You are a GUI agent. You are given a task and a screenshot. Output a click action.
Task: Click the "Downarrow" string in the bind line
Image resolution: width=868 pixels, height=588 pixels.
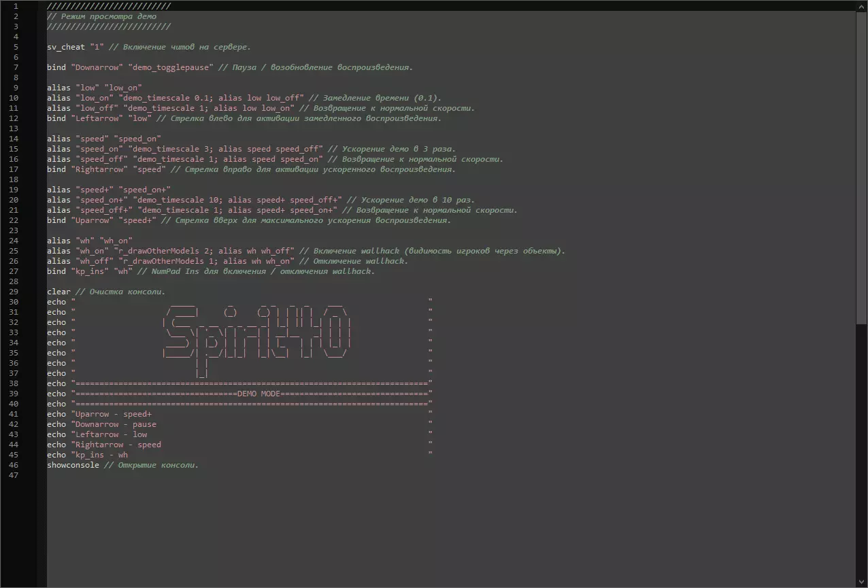click(x=97, y=67)
